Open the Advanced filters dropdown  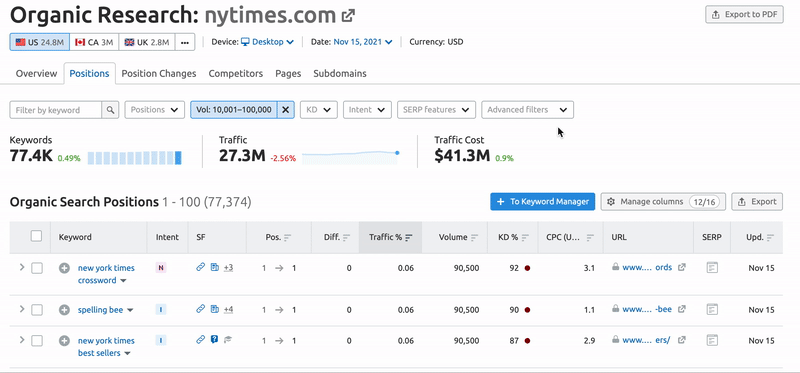[x=528, y=110]
